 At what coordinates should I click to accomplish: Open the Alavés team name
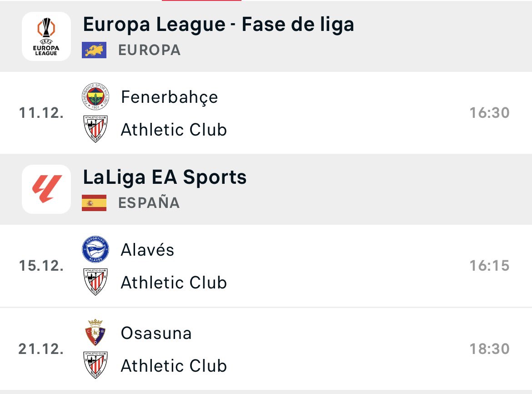[148, 250]
